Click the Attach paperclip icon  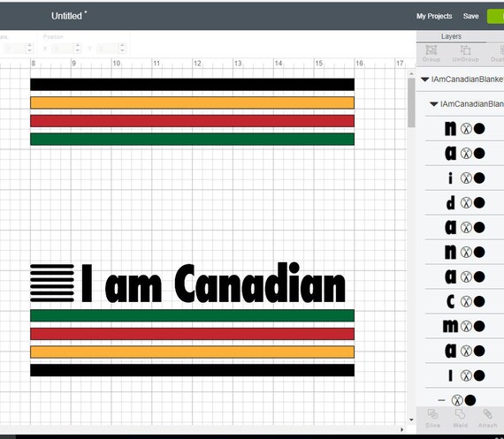pos(487,414)
